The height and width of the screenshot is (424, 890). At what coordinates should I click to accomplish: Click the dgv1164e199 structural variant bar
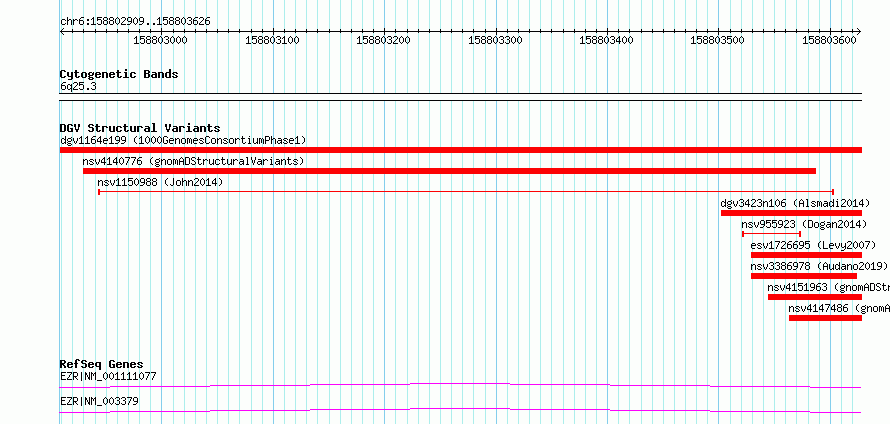point(461,150)
